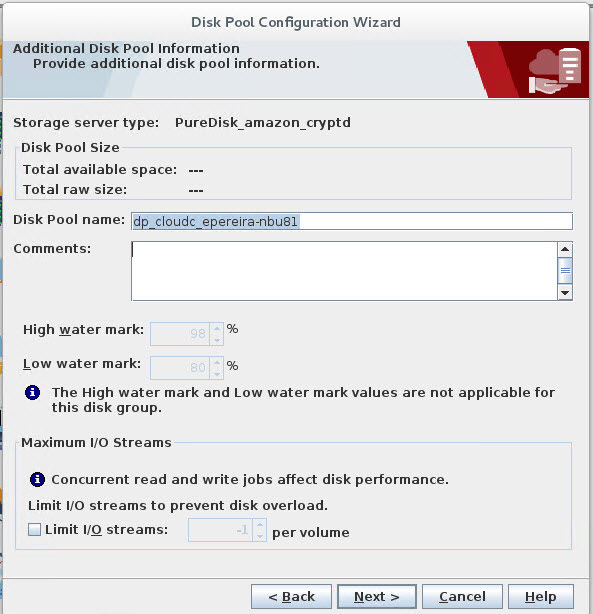Viewport: 593px width, 614px height.
Task: Increase the Low water mark value
Action: click(x=217, y=362)
